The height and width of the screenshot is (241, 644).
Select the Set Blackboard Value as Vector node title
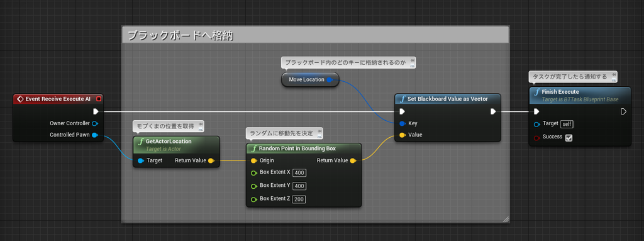tap(447, 99)
